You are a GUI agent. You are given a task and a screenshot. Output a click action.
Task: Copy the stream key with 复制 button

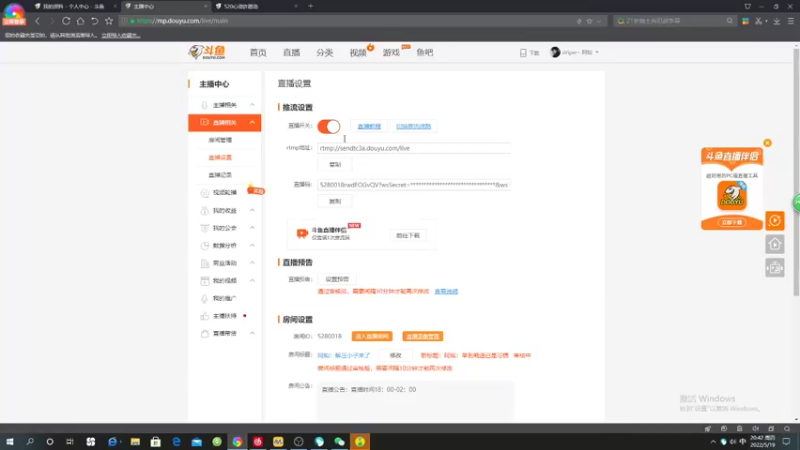(x=335, y=201)
